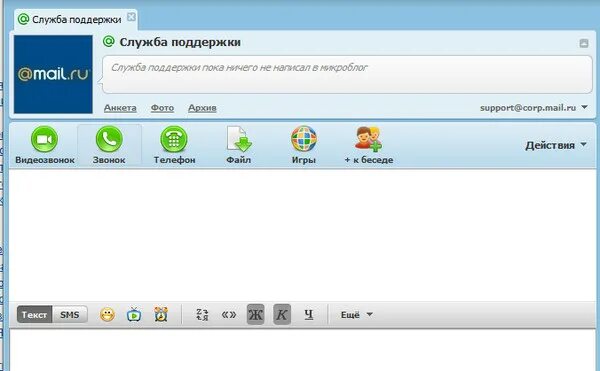Click the mail.ru contact avatar

coord(53,74)
